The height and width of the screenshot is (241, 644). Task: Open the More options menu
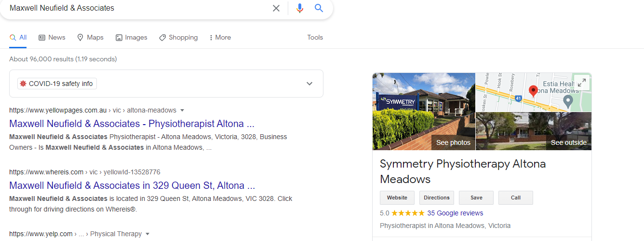point(220,37)
